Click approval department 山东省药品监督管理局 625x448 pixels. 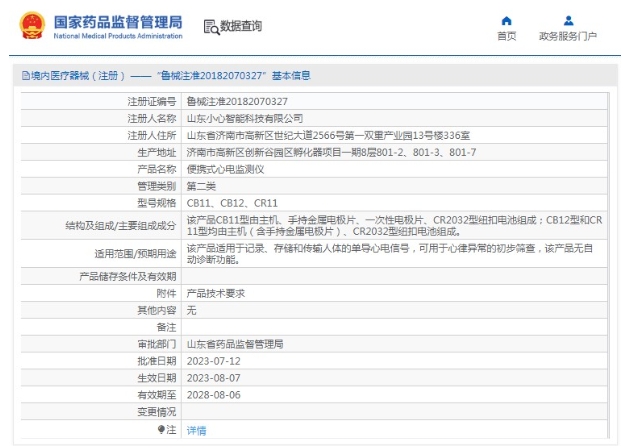[x=234, y=344]
